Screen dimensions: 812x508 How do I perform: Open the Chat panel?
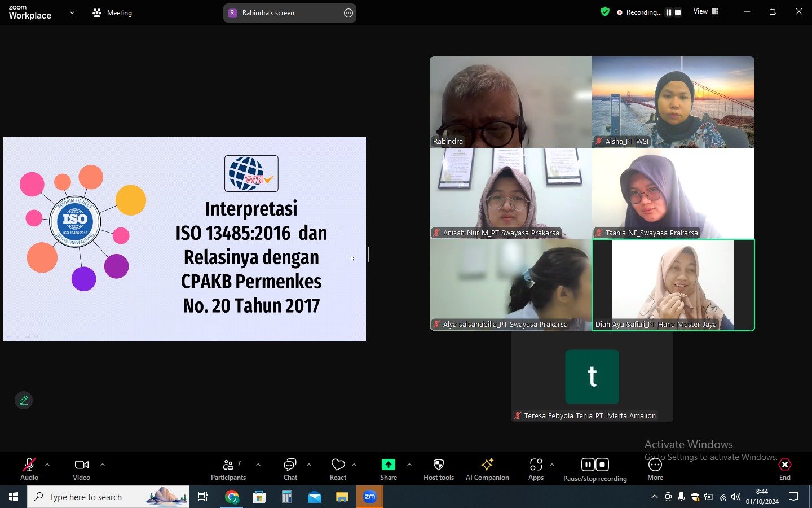click(x=290, y=469)
